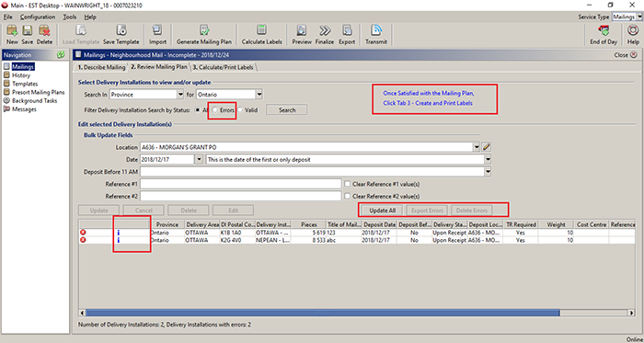Expand the Ontario value dropdown
This screenshot has height=343, width=644.
pyautogui.click(x=259, y=95)
